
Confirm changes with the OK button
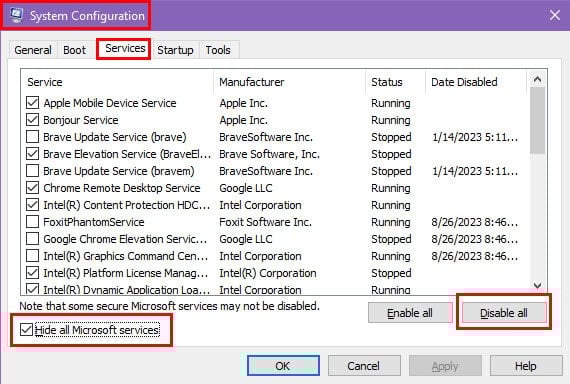(283, 365)
